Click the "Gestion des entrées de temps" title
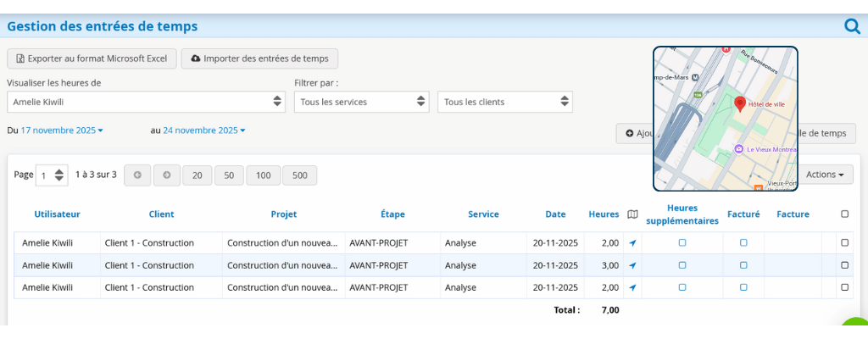 point(103,26)
